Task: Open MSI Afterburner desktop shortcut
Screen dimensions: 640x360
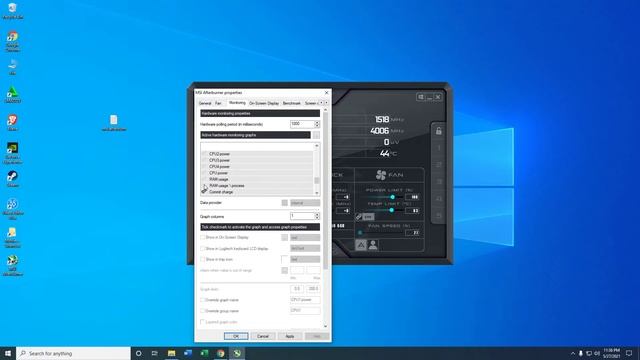Action: pos(12,265)
